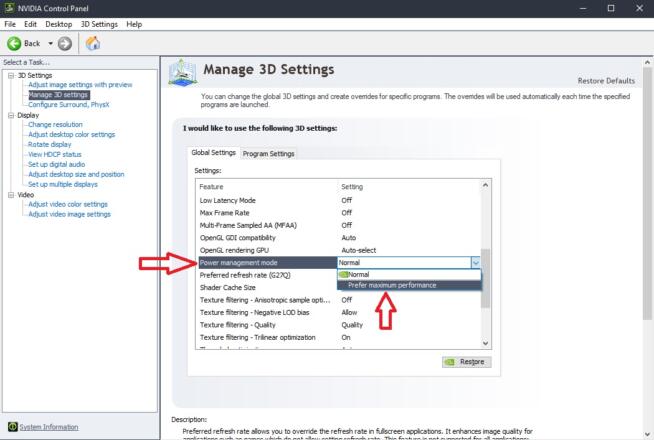This screenshot has width=654, height=440.
Task: Open Set up digital audio
Action: [56, 164]
